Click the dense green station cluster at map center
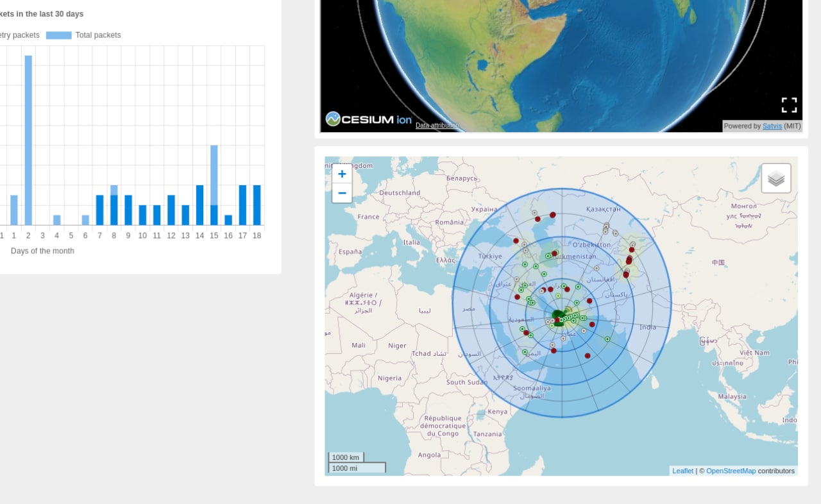Viewport: 821px width, 504px height. click(557, 316)
